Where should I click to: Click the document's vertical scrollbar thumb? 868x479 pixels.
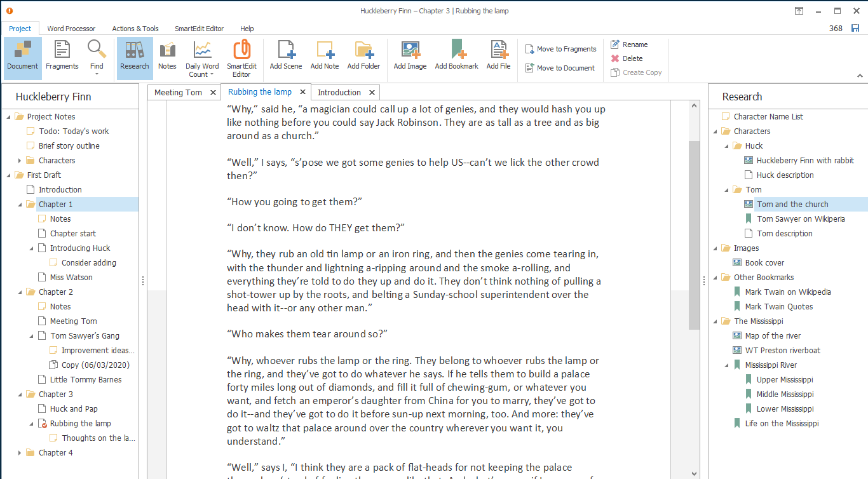[694, 235]
